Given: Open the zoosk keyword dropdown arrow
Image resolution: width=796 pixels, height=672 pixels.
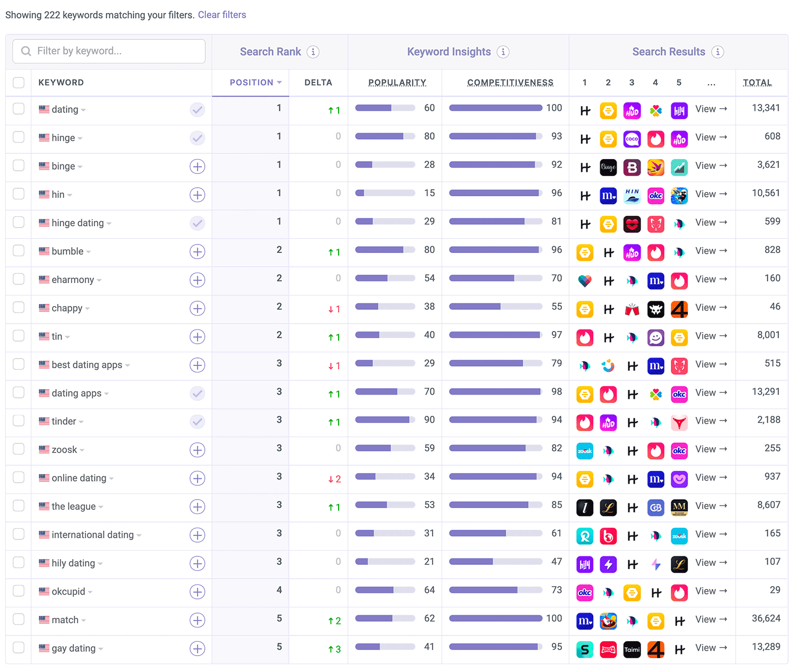Looking at the screenshot, I should 82,450.
